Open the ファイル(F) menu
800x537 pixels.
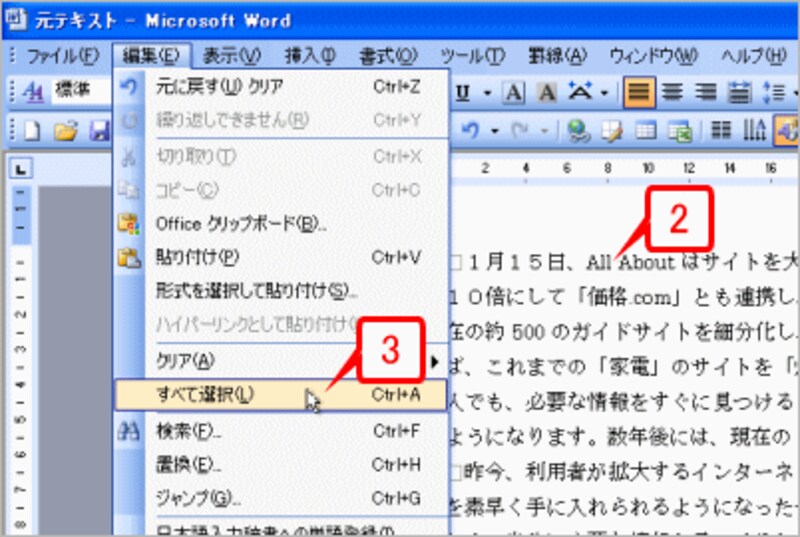[x=62, y=55]
